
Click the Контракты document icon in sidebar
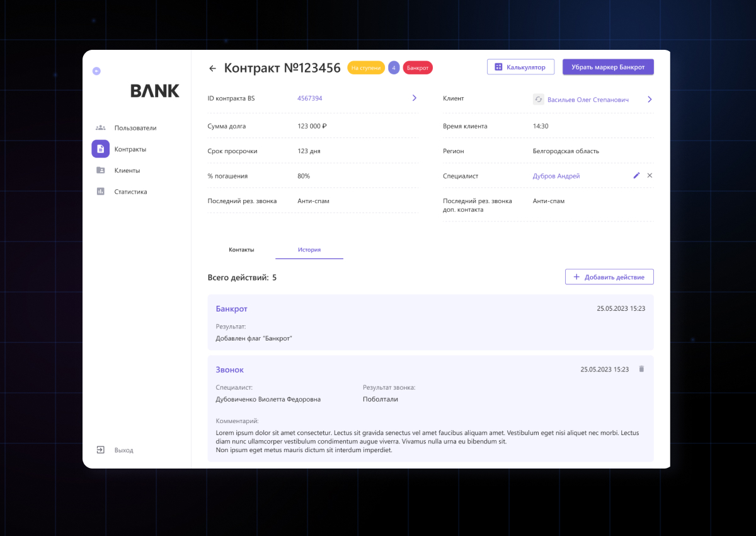pos(100,149)
